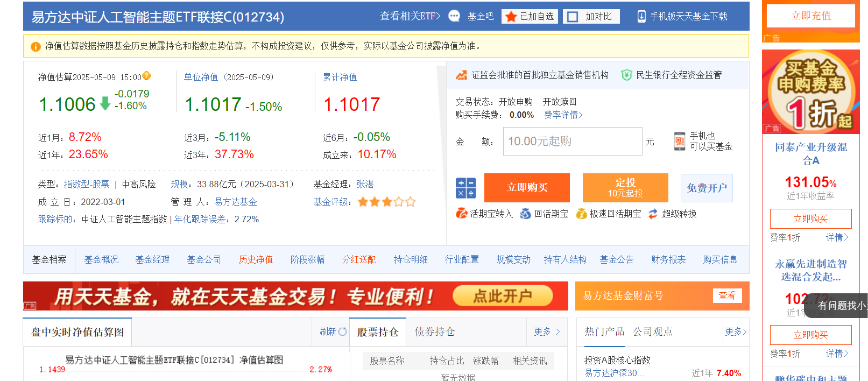Click the green down arrow beside 1.1006
Screen dimensions: 868x381
click(x=105, y=103)
